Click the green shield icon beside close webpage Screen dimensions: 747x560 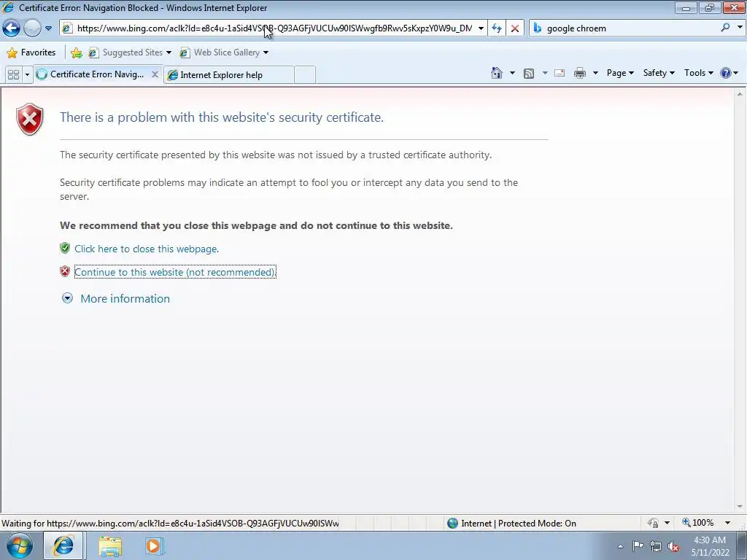[65, 248]
